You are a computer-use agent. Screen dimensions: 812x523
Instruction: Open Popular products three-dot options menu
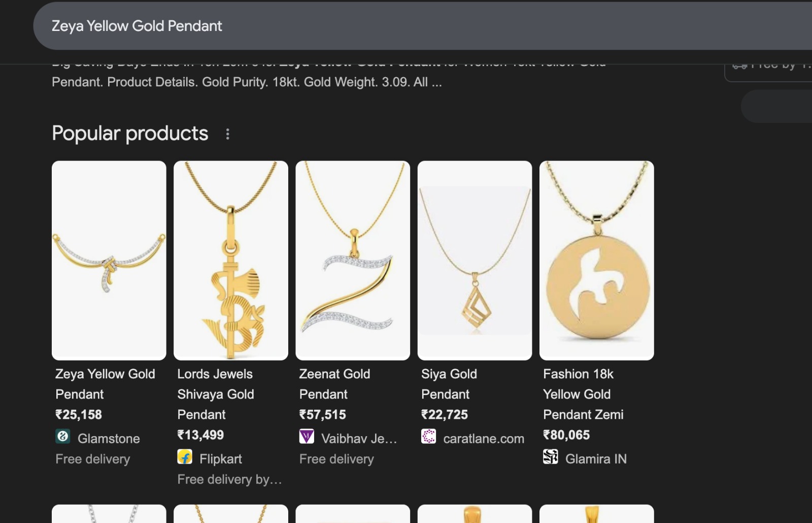(227, 134)
